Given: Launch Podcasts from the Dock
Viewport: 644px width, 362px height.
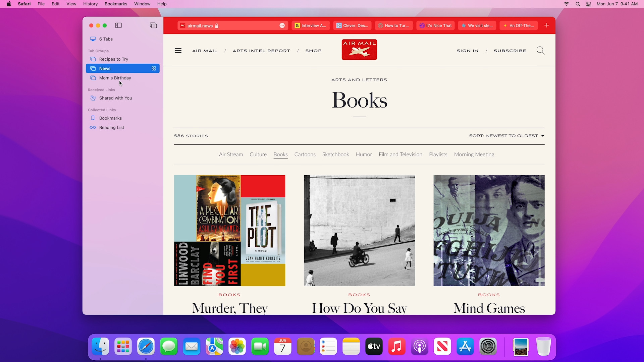Looking at the screenshot, I should (x=419, y=347).
